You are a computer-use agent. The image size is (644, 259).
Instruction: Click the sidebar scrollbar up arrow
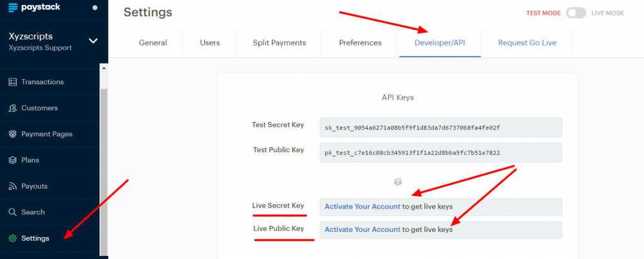(104, 68)
